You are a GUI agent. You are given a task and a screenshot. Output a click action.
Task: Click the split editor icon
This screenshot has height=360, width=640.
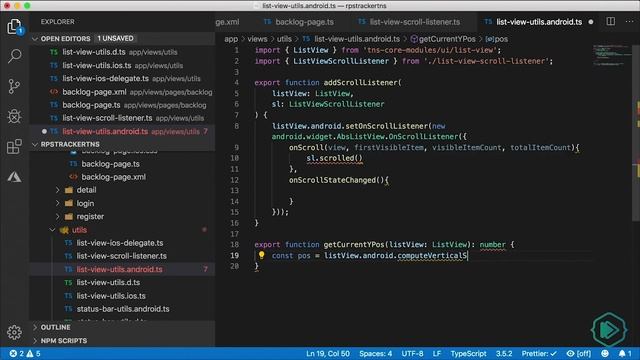(x=611, y=22)
